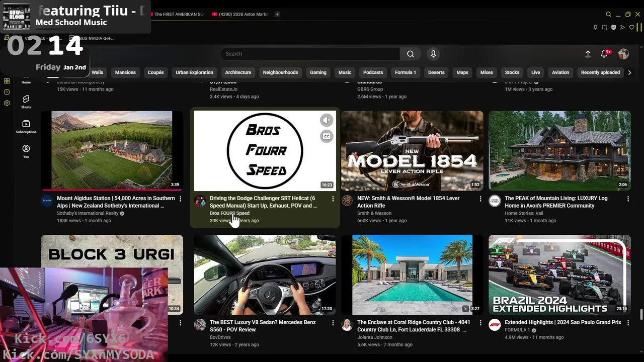Open Extended Highlights 2024 Sao Paulo title
Viewport: 644px width, 362px height.
click(563, 322)
